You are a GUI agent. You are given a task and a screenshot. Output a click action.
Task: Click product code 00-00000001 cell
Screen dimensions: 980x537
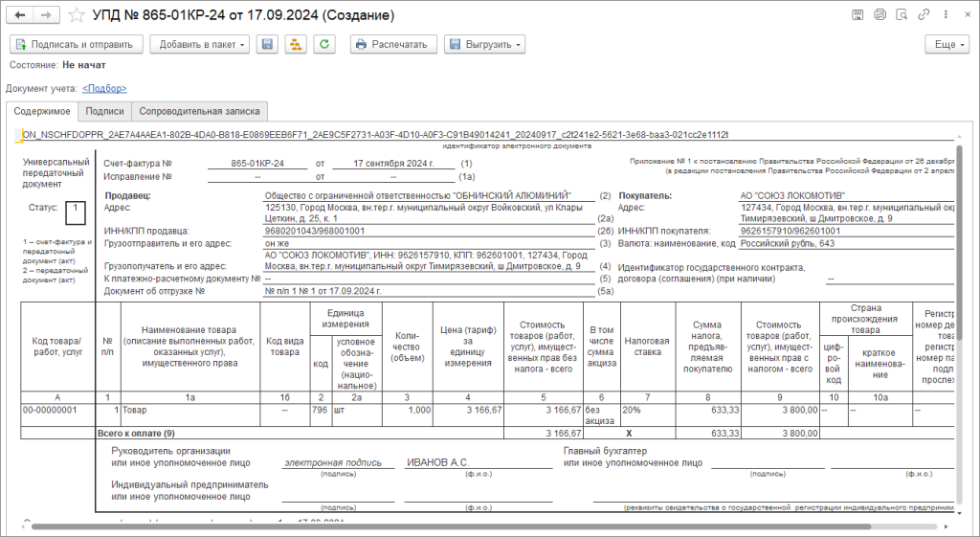(x=57, y=415)
